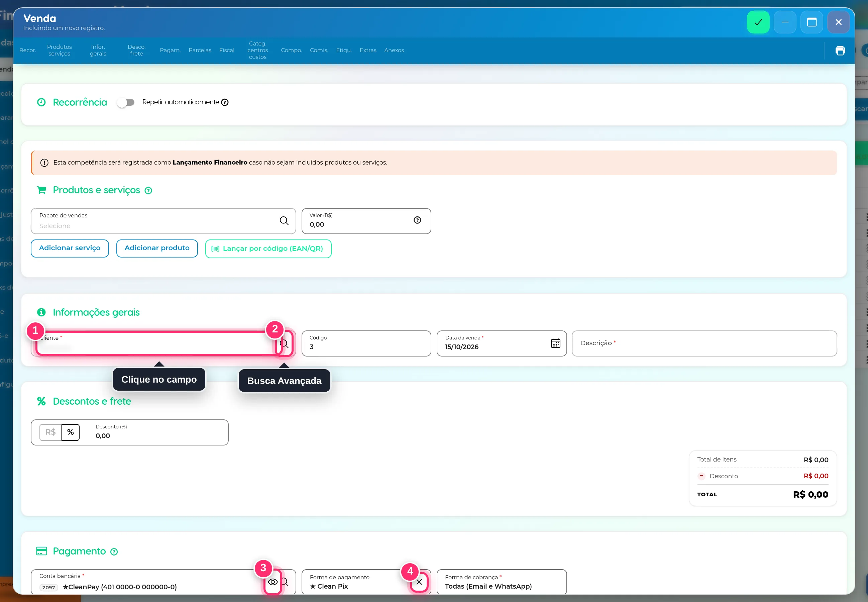Screen dimensions: 868x602
Task: Open help icon next to Repetir automaticamente
Action: (225, 102)
